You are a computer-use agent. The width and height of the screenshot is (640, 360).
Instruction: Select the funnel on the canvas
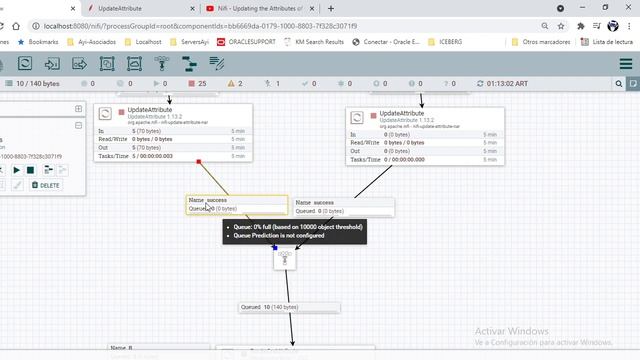(285, 259)
